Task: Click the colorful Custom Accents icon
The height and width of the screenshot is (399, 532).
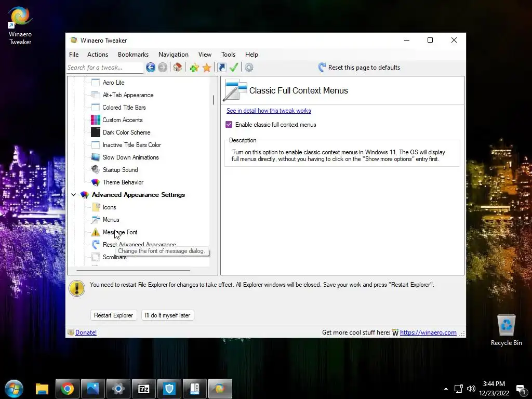Action: tap(96, 120)
